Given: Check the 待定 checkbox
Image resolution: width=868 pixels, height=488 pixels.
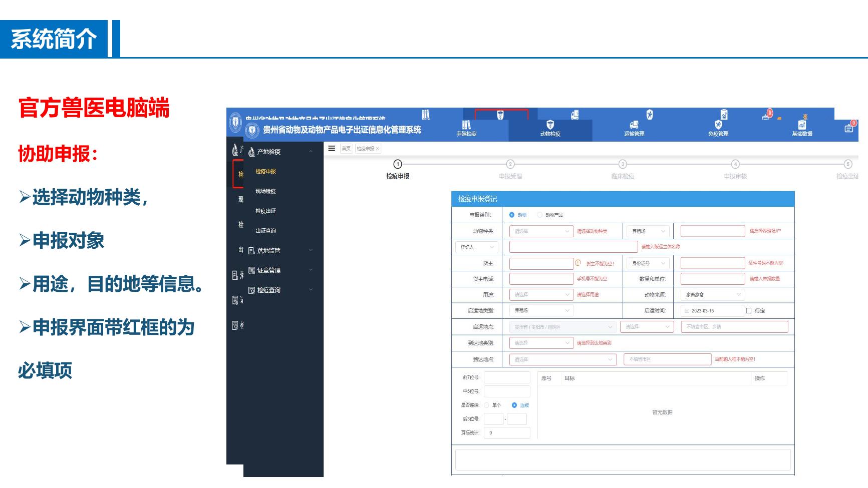Looking at the screenshot, I should point(749,311).
